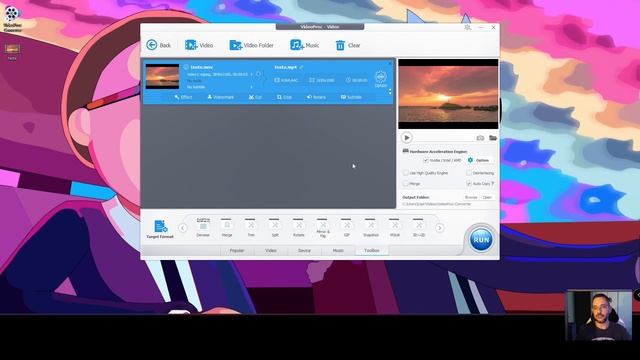Select the video file on desktop

point(12,51)
